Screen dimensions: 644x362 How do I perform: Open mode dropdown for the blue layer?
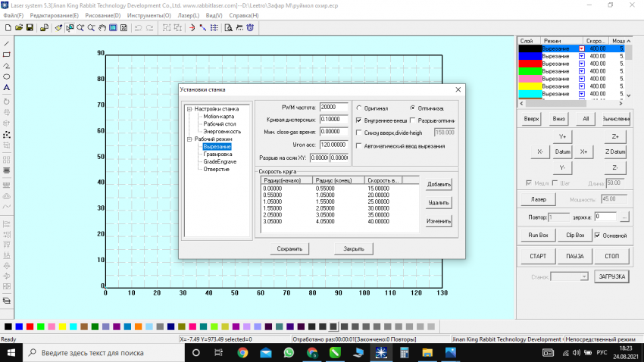pos(582,56)
